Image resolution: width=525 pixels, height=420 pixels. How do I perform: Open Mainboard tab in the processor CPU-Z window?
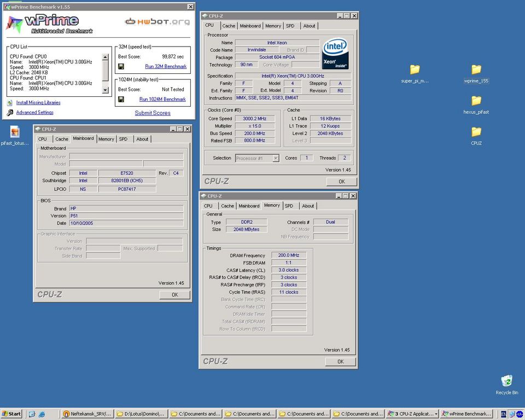(x=250, y=26)
